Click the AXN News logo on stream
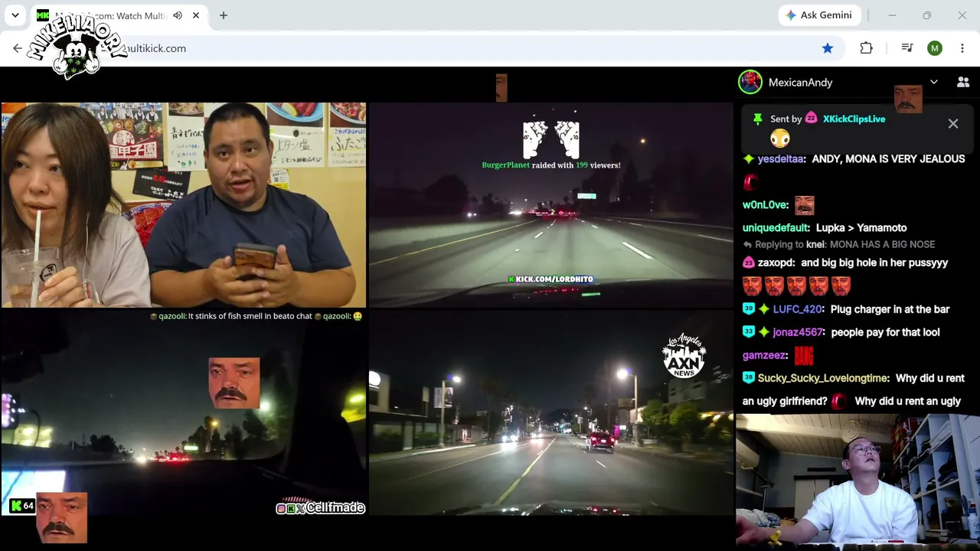This screenshot has height=551, width=980. coord(684,356)
